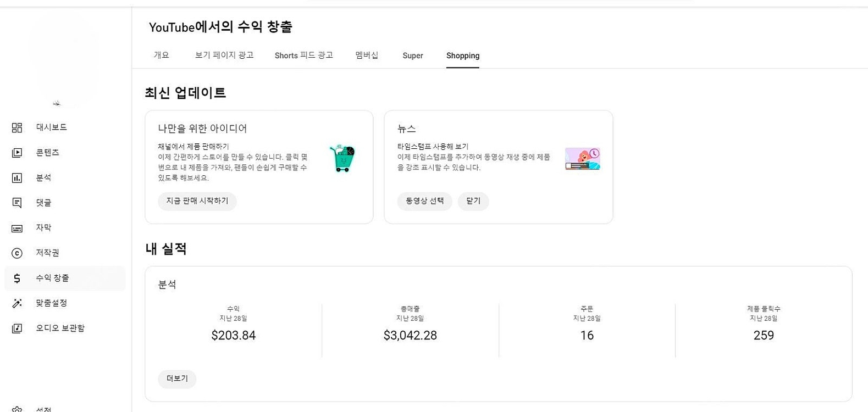Select the Super tab

(412, 55)
